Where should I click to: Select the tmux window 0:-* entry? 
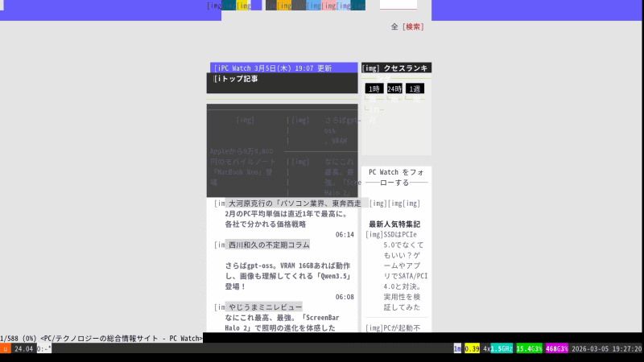click(44, 349)
